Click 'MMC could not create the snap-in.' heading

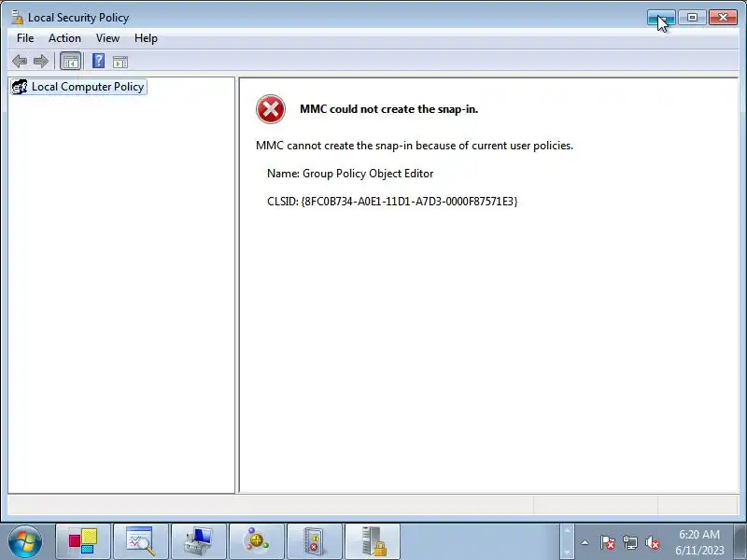388,109
